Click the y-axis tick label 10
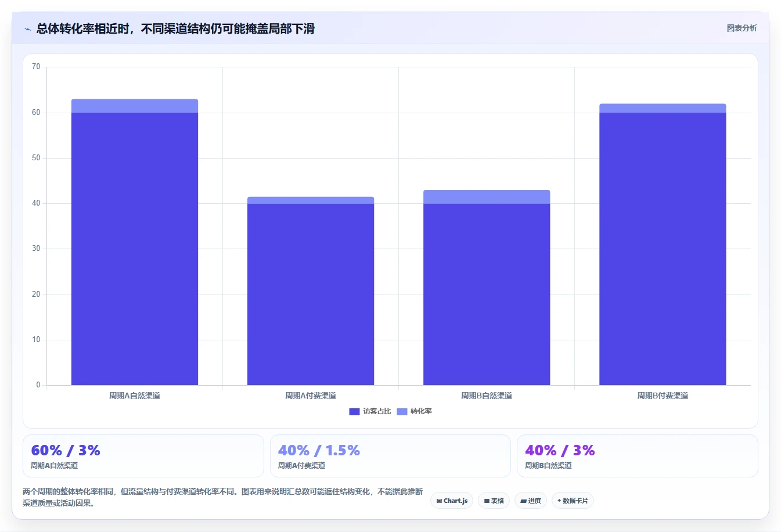This screenshot has width=781, height=532. point(36,340)
